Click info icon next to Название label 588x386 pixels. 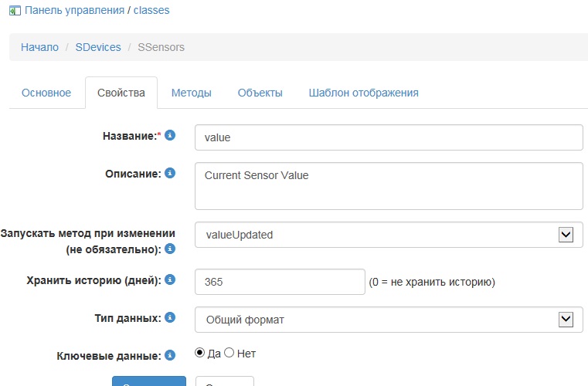tap(170, 135)
